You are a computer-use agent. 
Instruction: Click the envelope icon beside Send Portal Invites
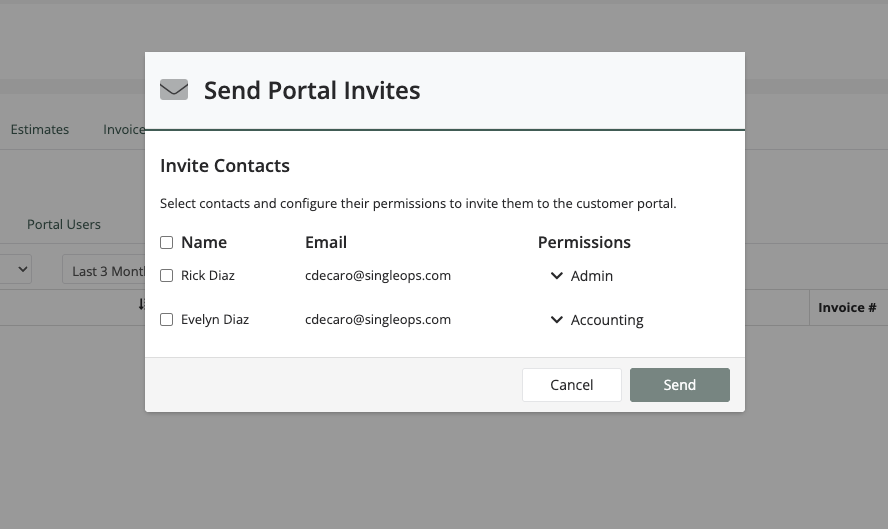(174, 89)
